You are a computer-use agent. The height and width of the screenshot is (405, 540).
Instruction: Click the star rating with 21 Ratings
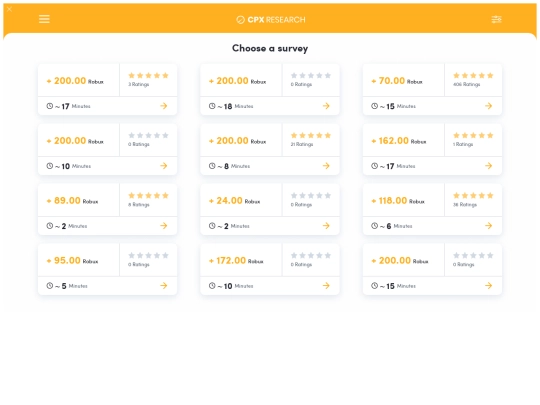coord(311,135)
